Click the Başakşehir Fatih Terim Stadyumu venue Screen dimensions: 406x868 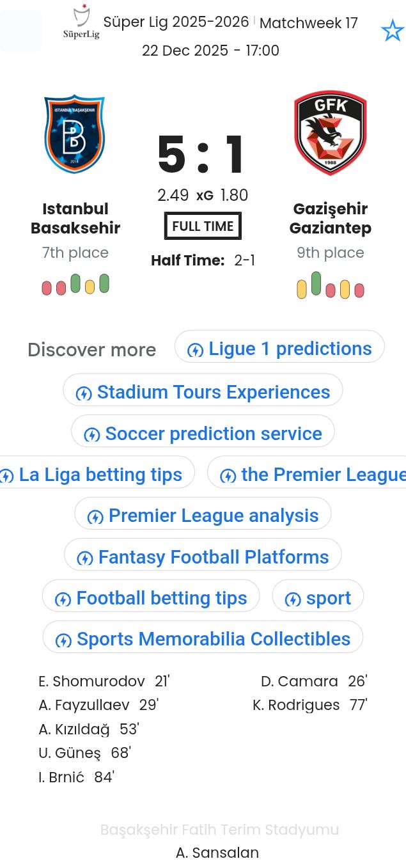tap(219, 830)
